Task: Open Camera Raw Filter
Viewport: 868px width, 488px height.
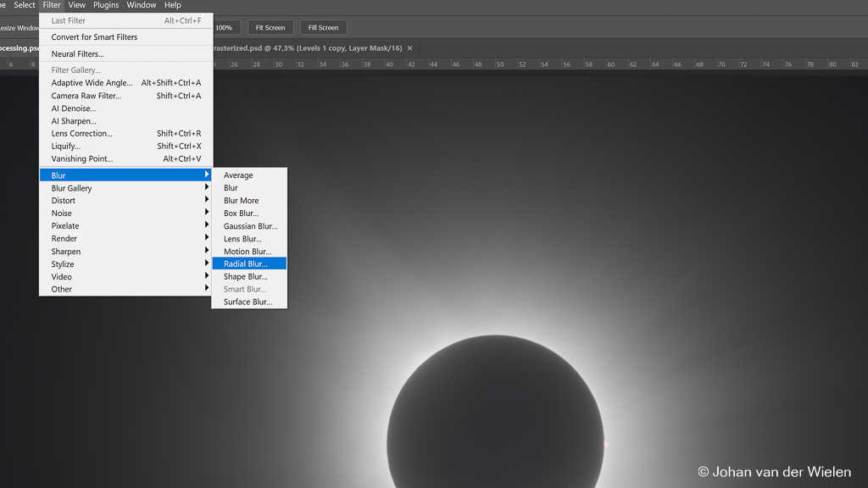Action: 126,96
